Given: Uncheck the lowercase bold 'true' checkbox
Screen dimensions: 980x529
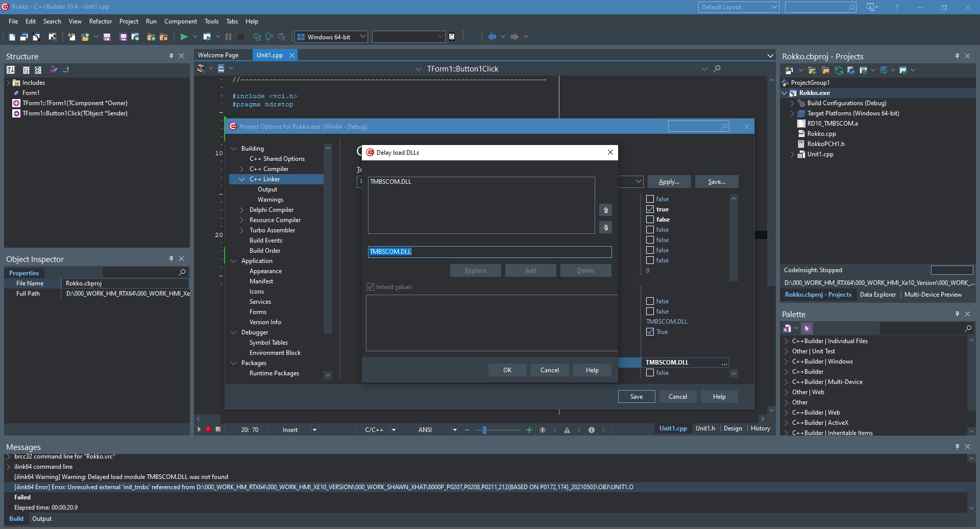Looking at the screenshot, I should click(x=650, y=209).
